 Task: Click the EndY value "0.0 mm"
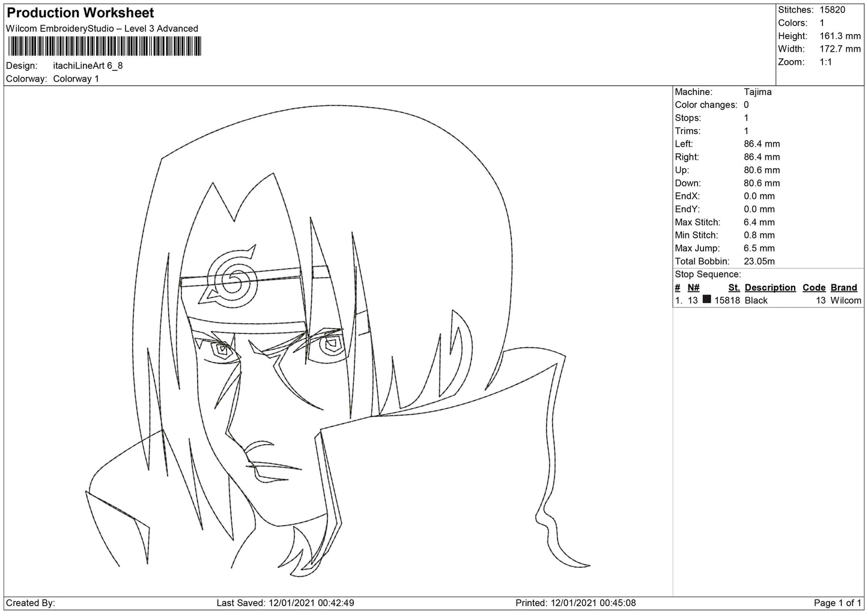tap(759, 209)
